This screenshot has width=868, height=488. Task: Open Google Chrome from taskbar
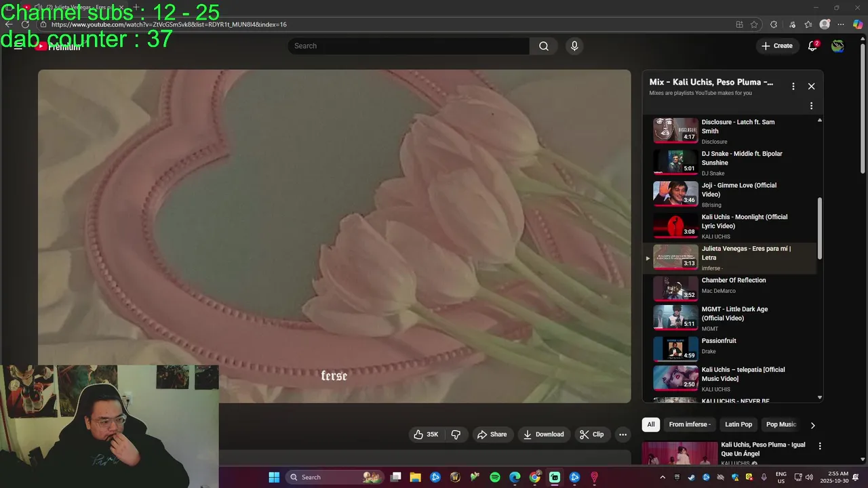[x=535, y=477]
